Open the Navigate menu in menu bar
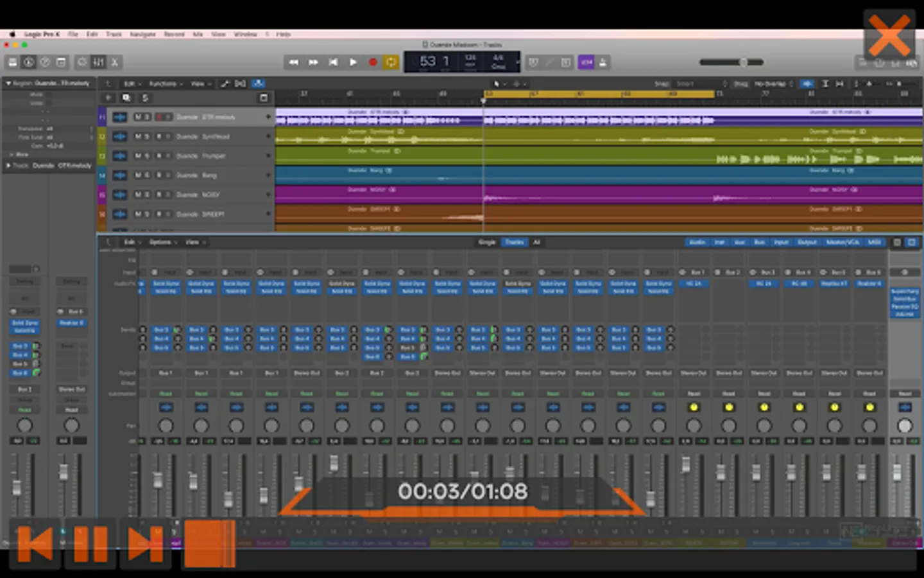Image resolution: width=924 pixels, height=578 pixels. click(x=142, y=34)
